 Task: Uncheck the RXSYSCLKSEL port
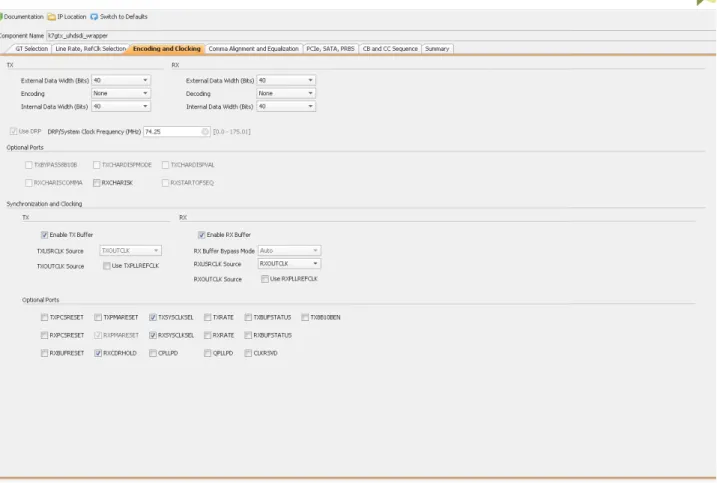tap(153, 336)
